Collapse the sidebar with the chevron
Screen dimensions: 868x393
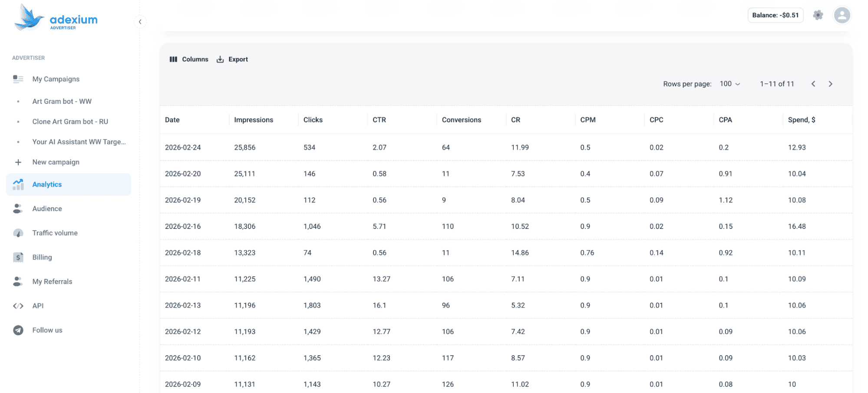click(x=140, y=22)
